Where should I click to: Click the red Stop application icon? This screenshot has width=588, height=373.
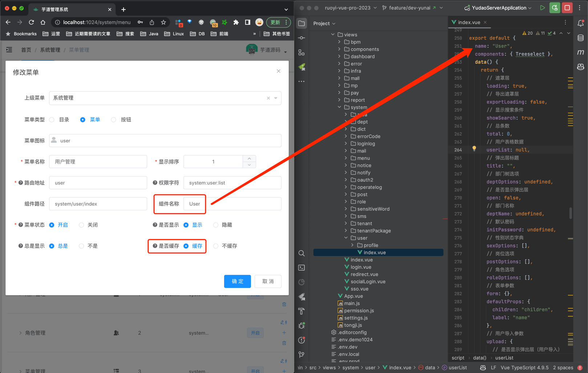[x=567, y=8]
